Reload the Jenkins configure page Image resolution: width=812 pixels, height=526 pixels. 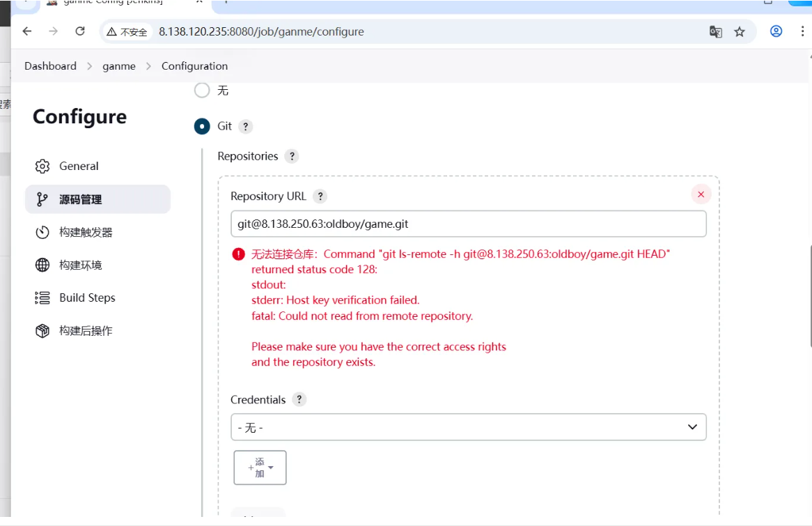point(80,31)
